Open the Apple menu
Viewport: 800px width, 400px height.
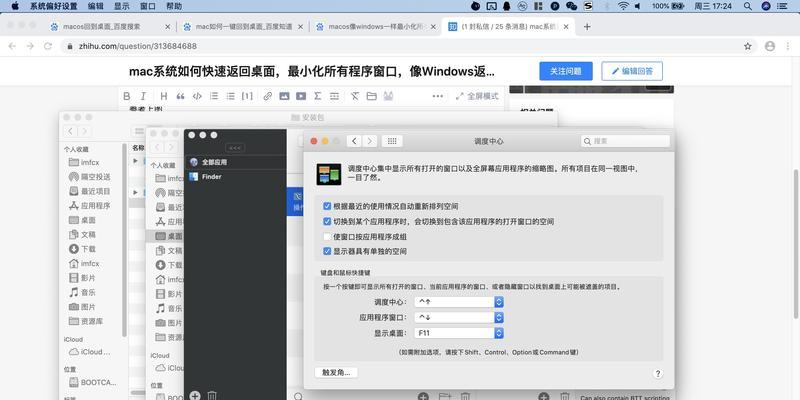(15, 6)
